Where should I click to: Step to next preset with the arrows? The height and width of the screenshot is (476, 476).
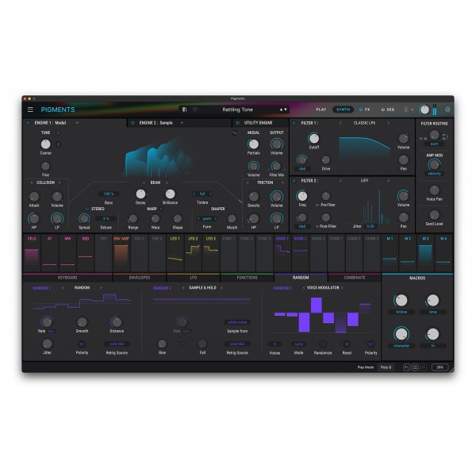tap(286, 109)
